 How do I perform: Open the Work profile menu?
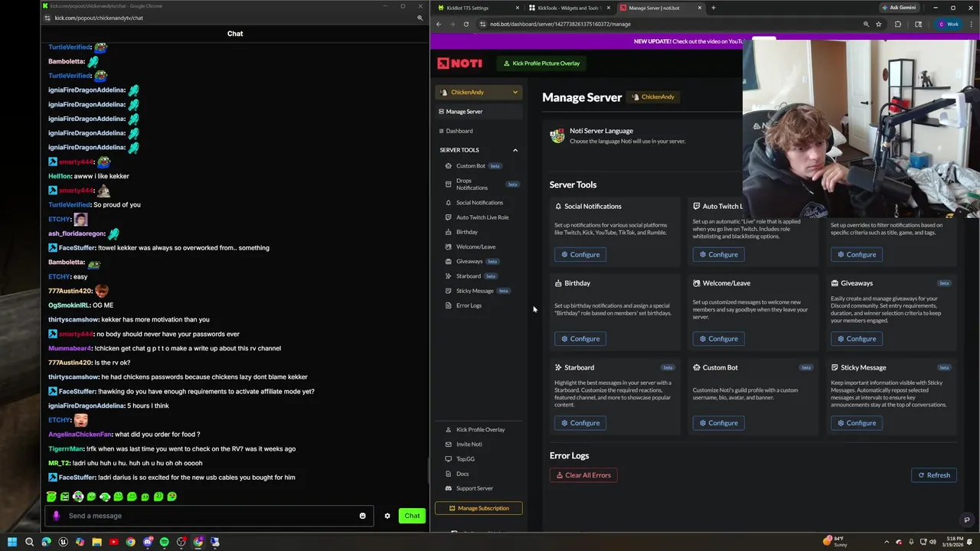coord(949,24)
